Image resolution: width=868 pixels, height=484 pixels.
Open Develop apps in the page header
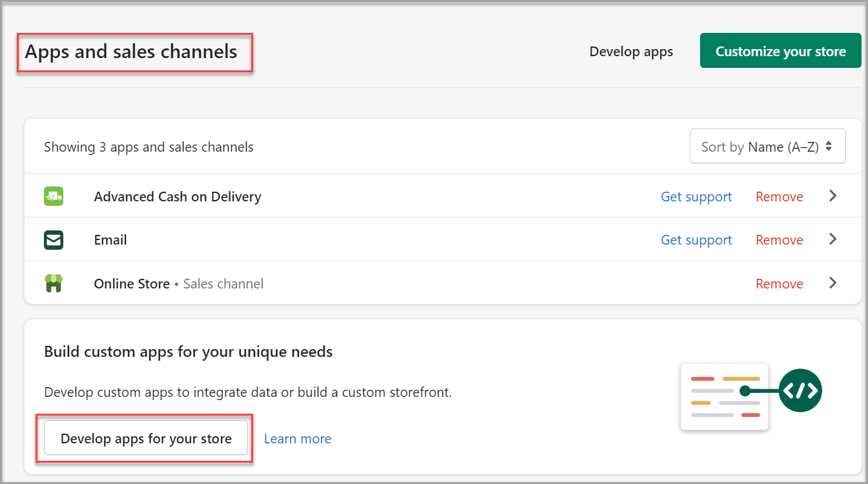(631, 52)
